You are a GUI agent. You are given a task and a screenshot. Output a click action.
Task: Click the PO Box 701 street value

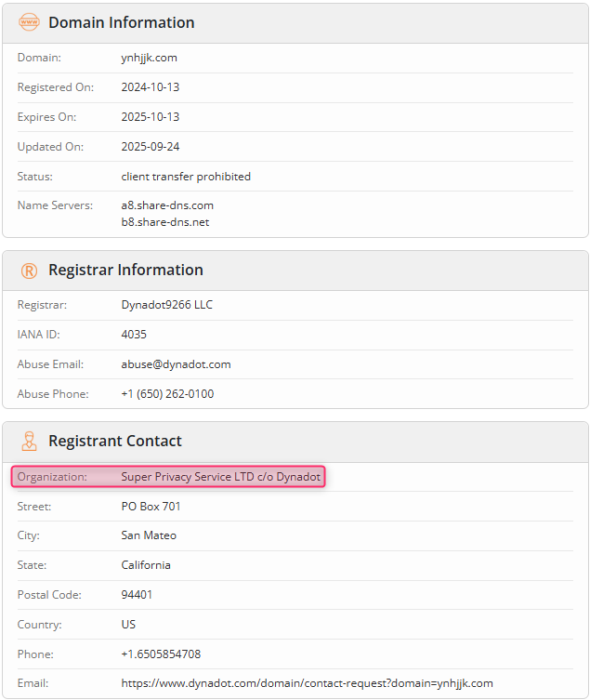(151, 507)
